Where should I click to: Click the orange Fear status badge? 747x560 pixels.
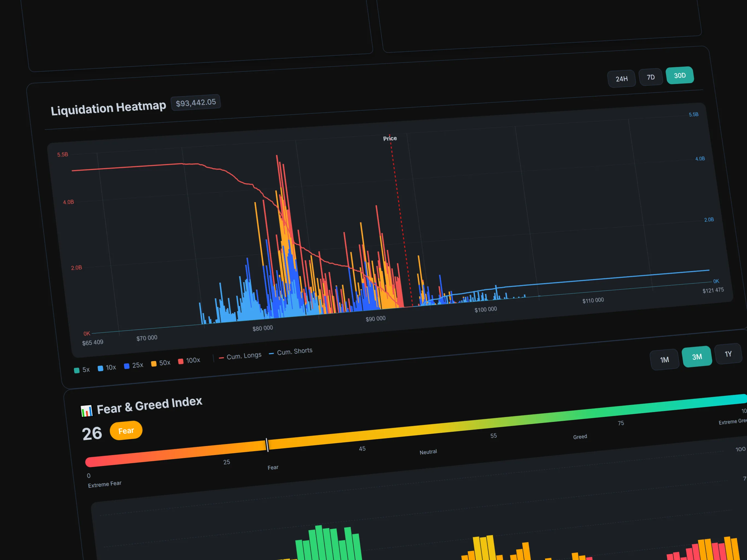[126, 431]
